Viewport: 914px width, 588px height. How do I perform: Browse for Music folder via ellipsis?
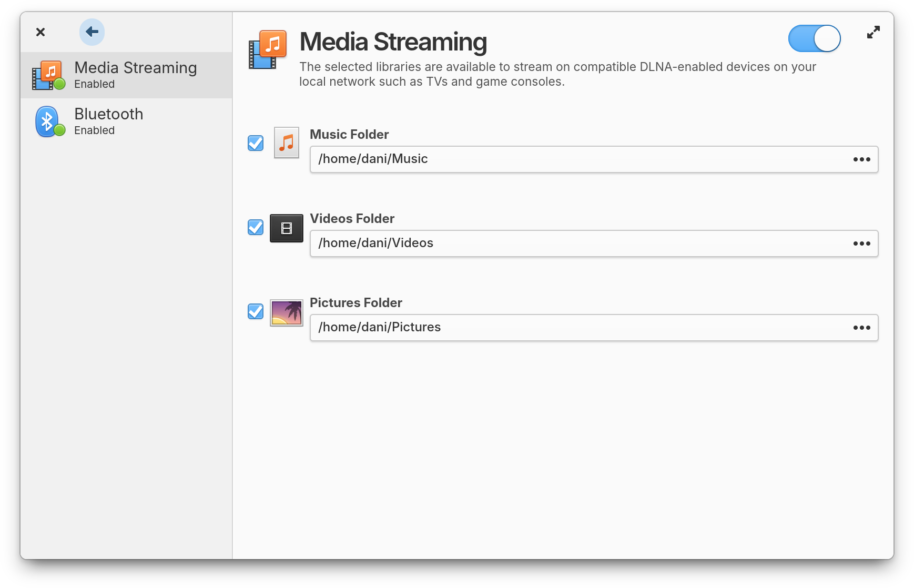pos(861,159)
